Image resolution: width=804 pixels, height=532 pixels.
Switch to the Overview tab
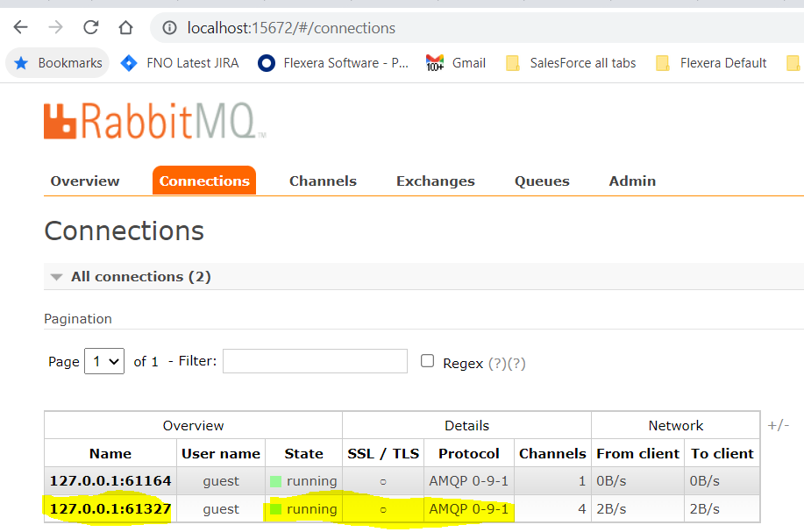point(85,181)
